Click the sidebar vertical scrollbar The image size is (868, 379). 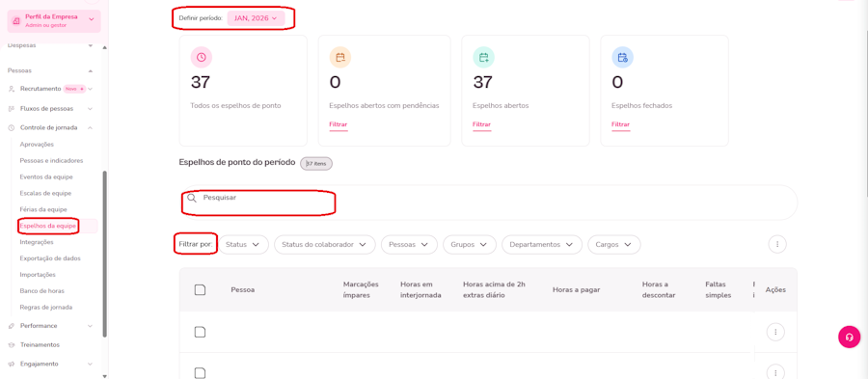point(105,254)
